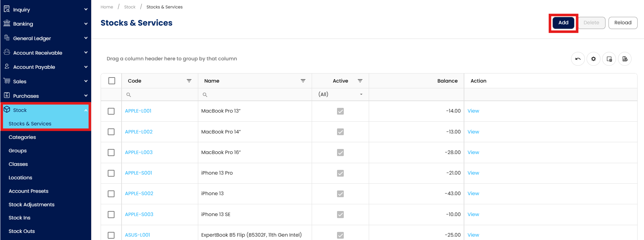644x240 pixels.
Task: Click the export to XLSX file icon
Action: [x=625, y=59]
